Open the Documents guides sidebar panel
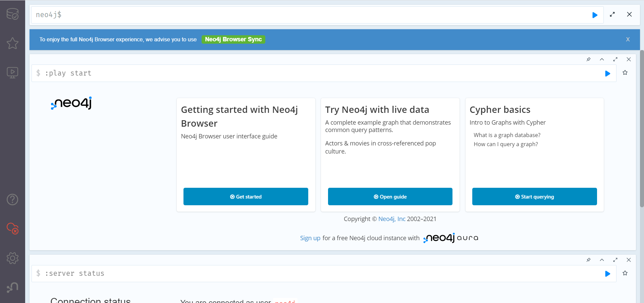644x303 pixels. point(13,73)
